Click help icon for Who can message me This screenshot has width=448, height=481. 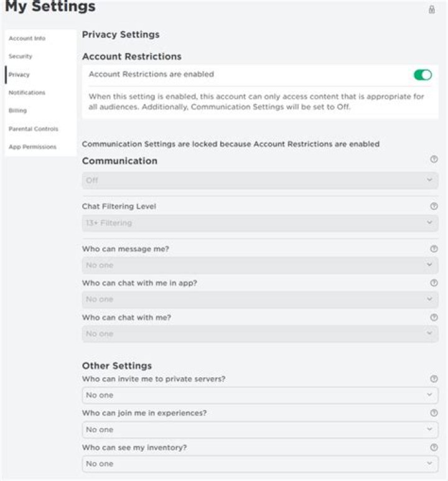[x=434, y=249]
